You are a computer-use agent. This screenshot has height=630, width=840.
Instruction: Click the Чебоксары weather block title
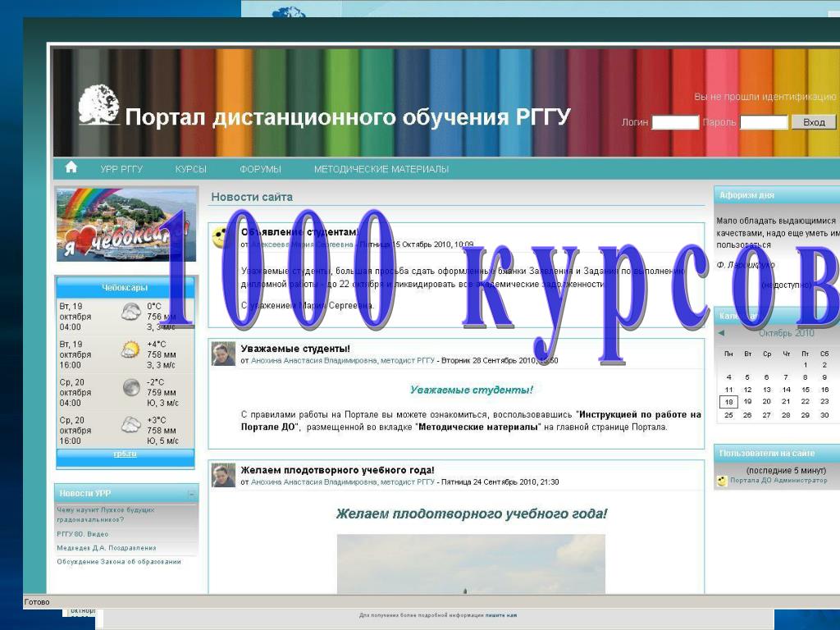pyautogui.click(x=125, y=288)
